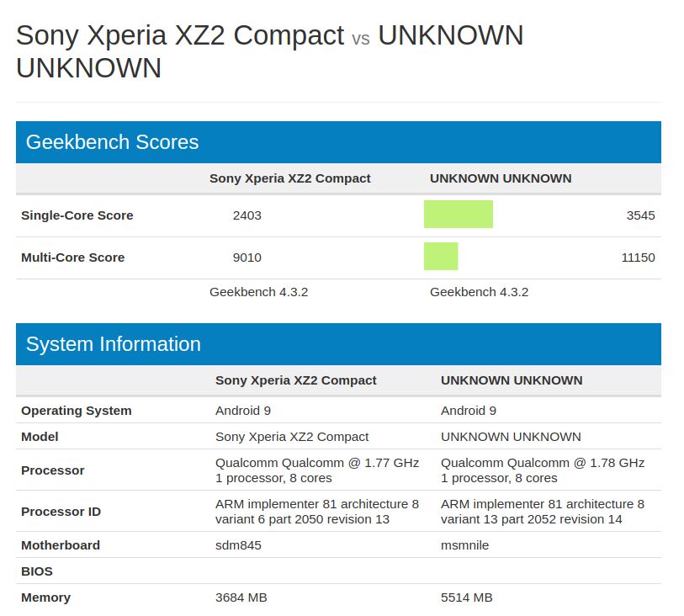The width and height of the screenshot is (684, 616).
Task: Select UNKNOWN UNKNOWN scores column header
Action: coord(501,178)
